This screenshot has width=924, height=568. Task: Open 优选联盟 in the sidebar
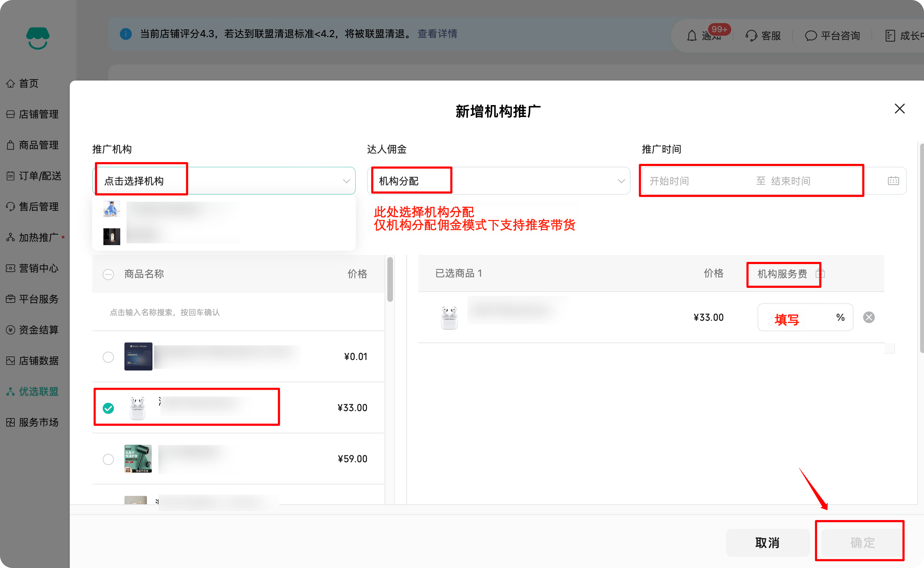click(38, 392)
